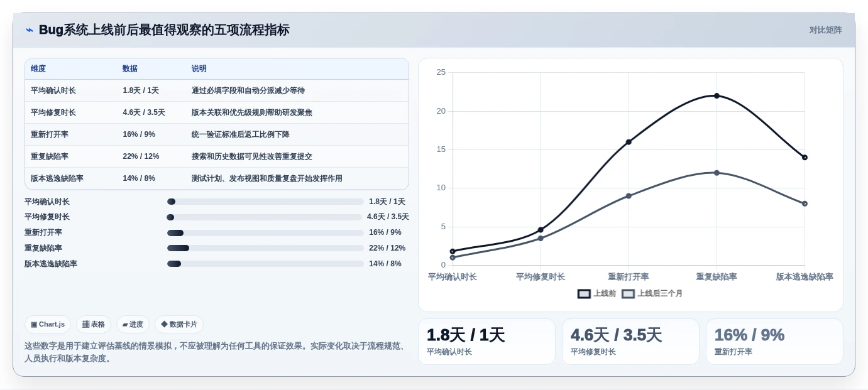Select the 表格 tag chip

click(94, 325)
